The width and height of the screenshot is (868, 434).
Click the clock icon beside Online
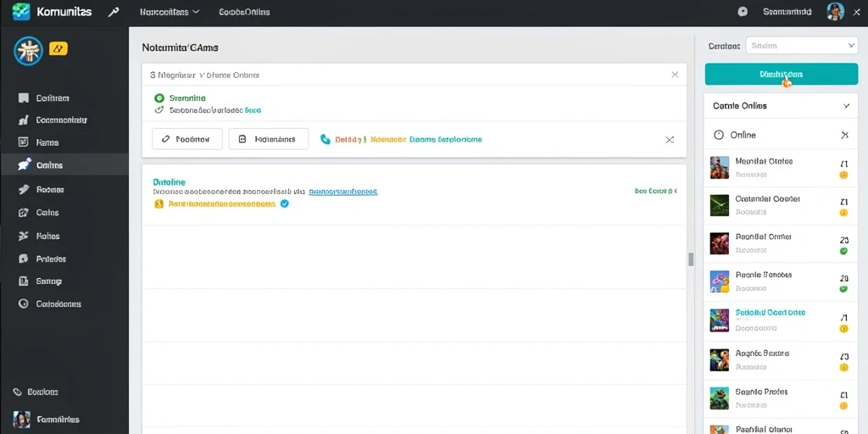pos(719,135)
